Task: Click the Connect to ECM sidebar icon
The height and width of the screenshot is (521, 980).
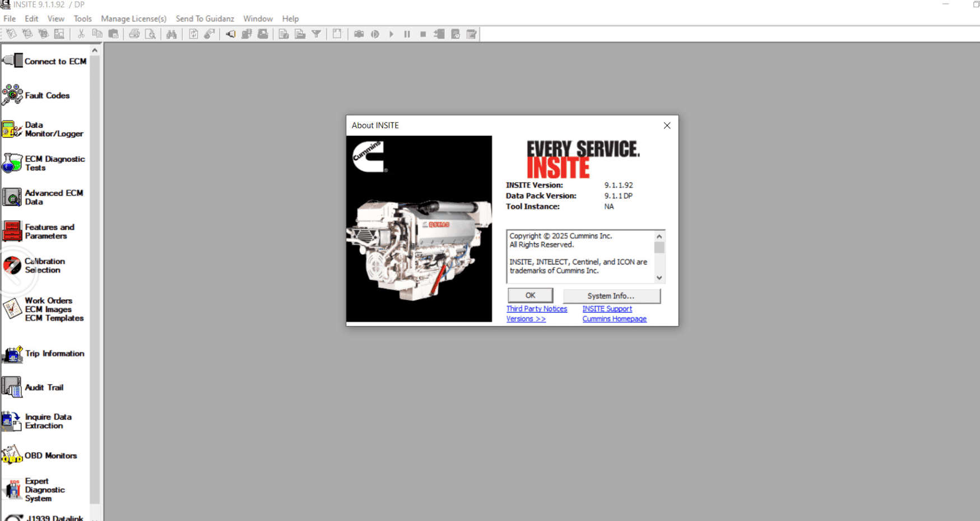Action: 13,61
